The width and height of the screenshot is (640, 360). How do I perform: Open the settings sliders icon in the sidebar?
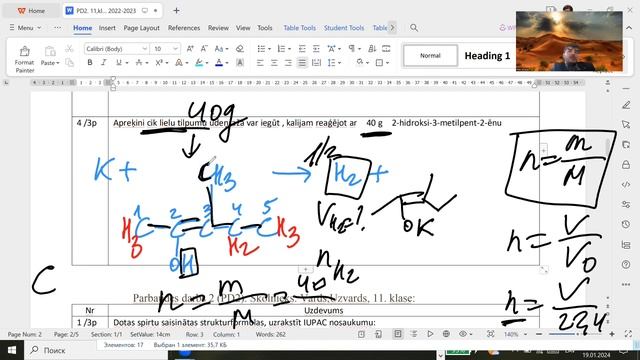626,204
